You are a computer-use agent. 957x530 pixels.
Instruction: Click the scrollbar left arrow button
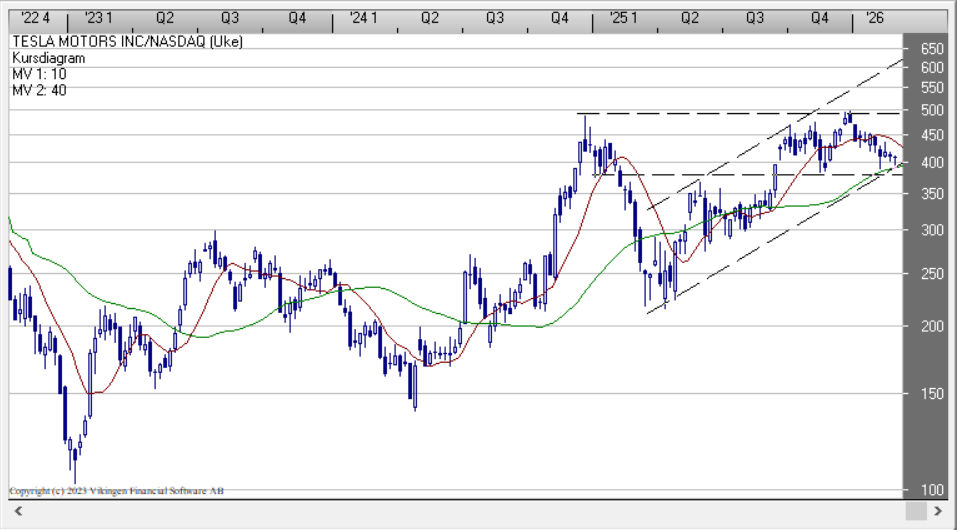(15, 511)
